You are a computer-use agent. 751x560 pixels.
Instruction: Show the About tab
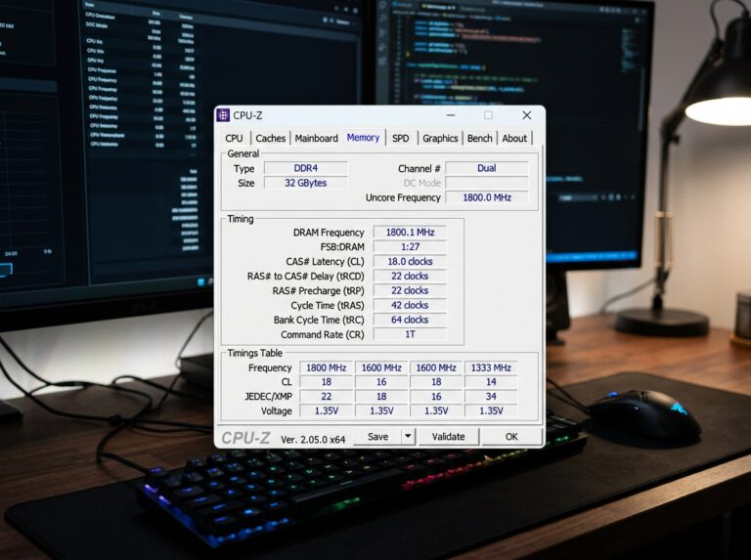(514, 139)
